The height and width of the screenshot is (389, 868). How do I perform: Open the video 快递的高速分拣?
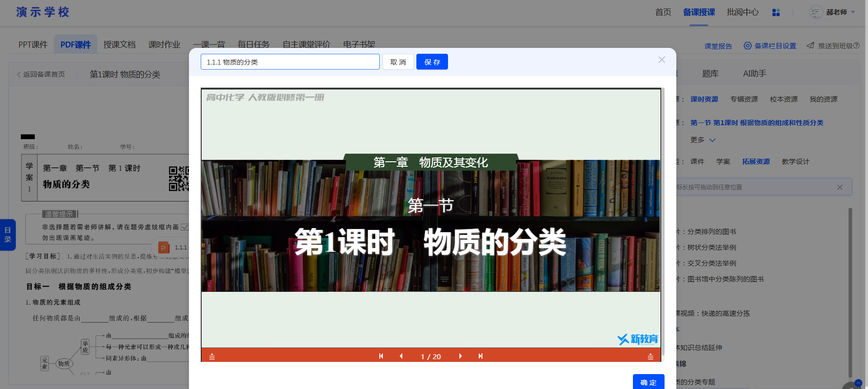[x=726, y=313]
